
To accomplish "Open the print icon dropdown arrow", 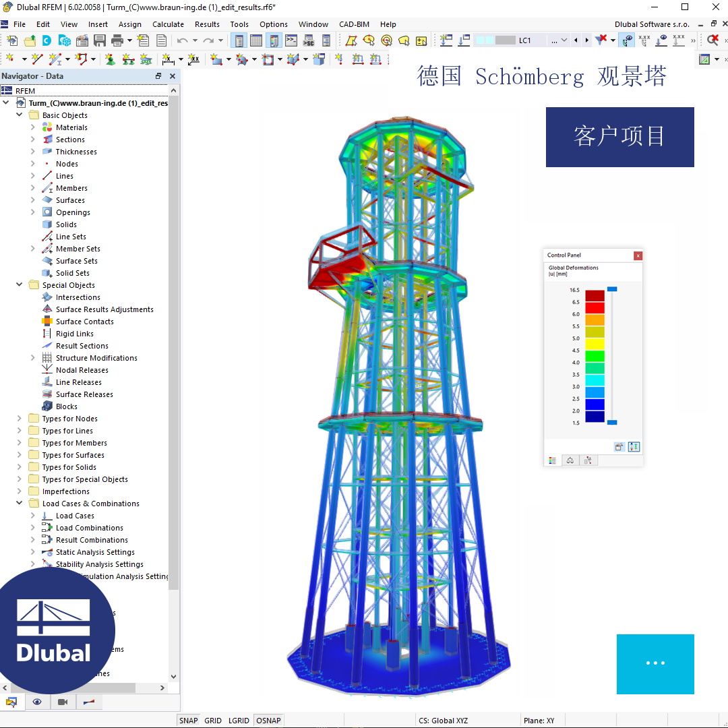I will pyautogui.click(x=129, y=41).
